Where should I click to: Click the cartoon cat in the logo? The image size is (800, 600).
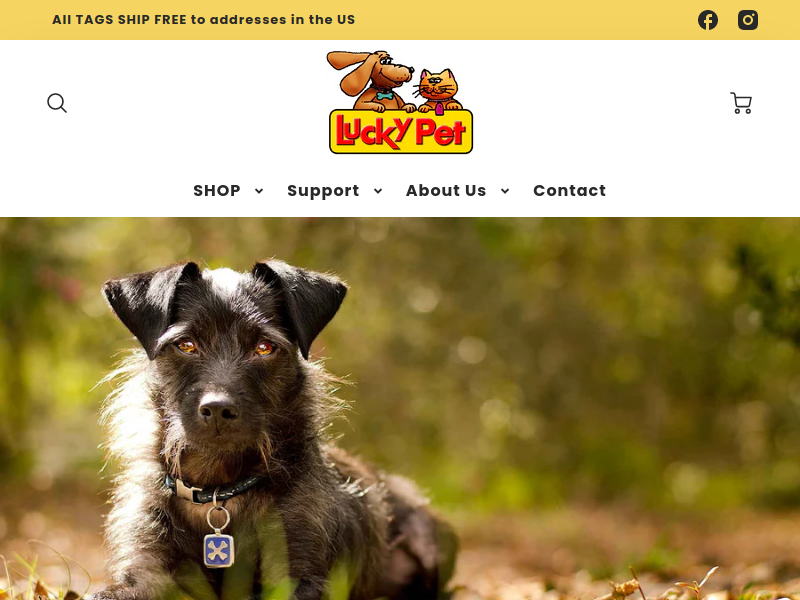pos(437,91)
